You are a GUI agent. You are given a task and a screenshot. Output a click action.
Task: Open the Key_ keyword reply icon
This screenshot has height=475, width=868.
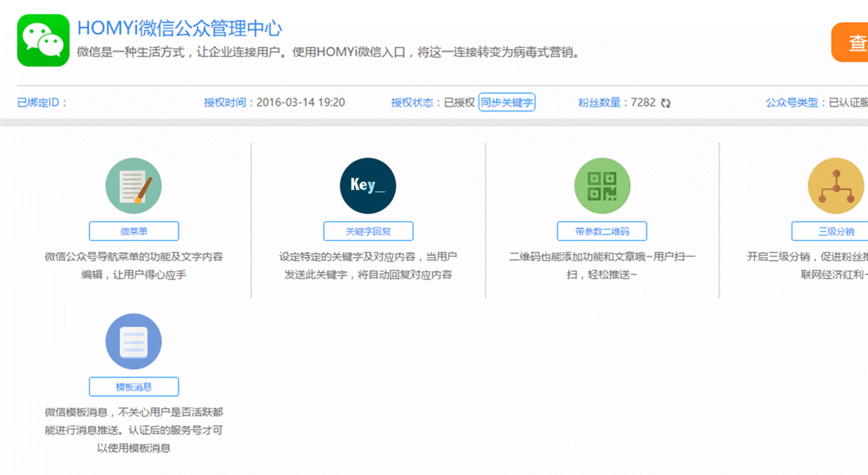coord(368,186)
